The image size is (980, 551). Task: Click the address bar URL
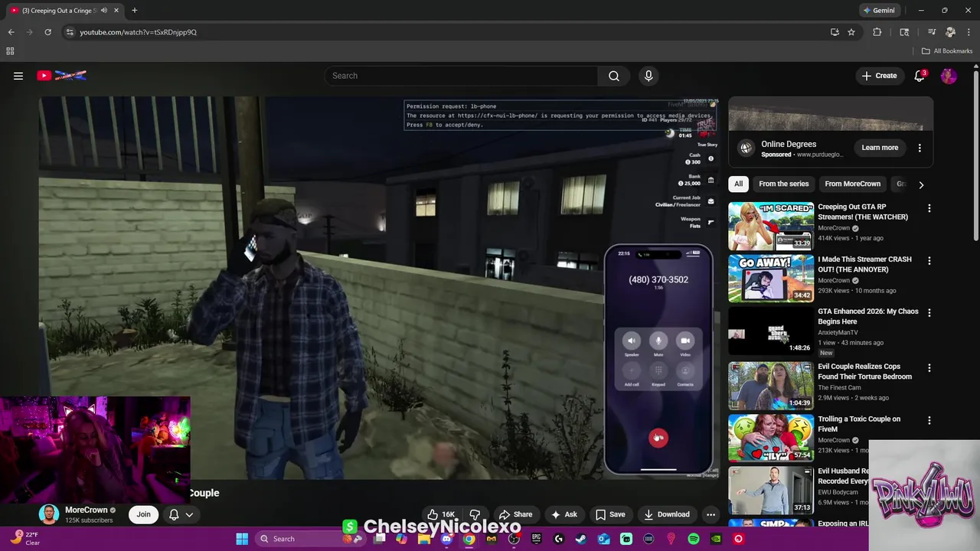pos(139,32)
